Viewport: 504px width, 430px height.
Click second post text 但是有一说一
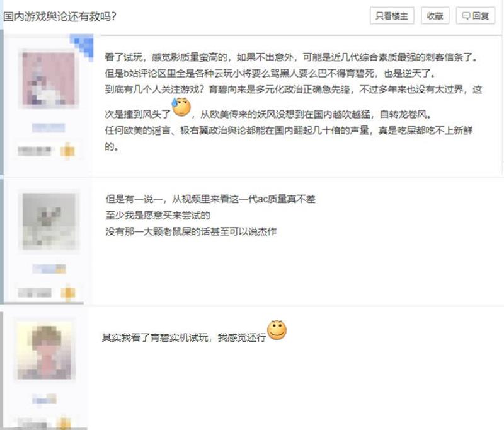(x=210, y=199)
